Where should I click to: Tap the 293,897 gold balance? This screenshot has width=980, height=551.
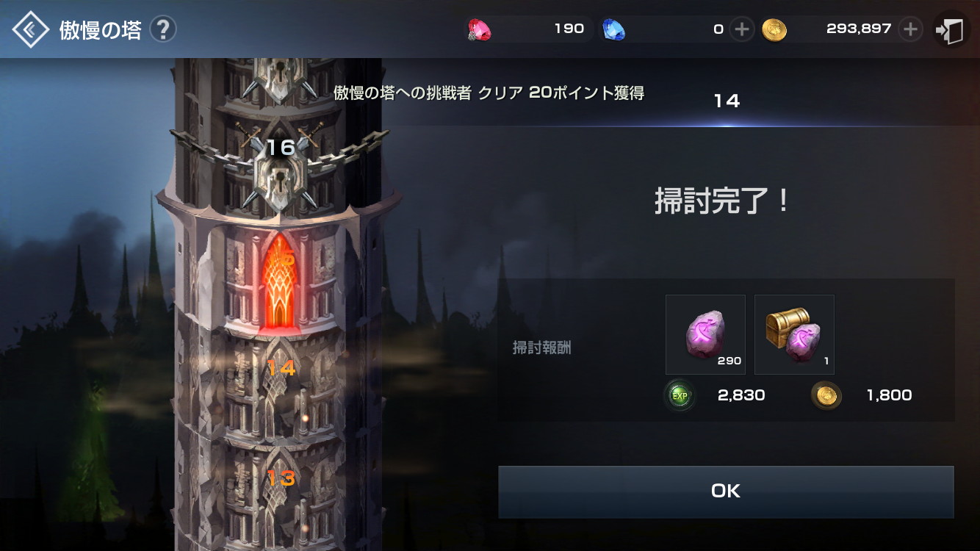point(859,29)
